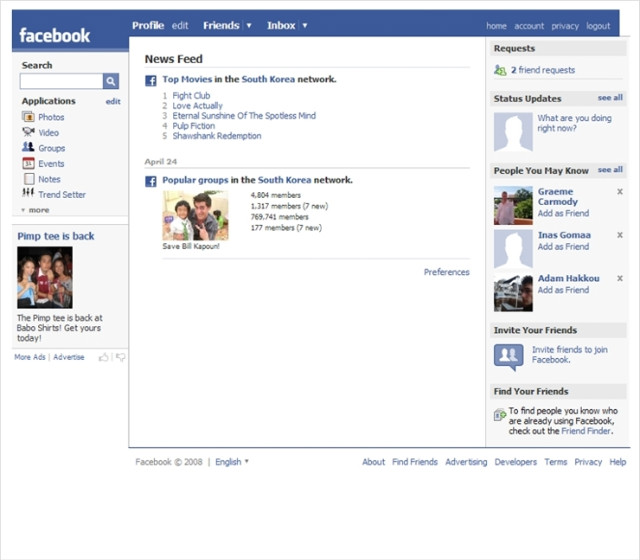Click the facebook logo
640x560 pixels.
pyautogui.click(x=55, y=36)
